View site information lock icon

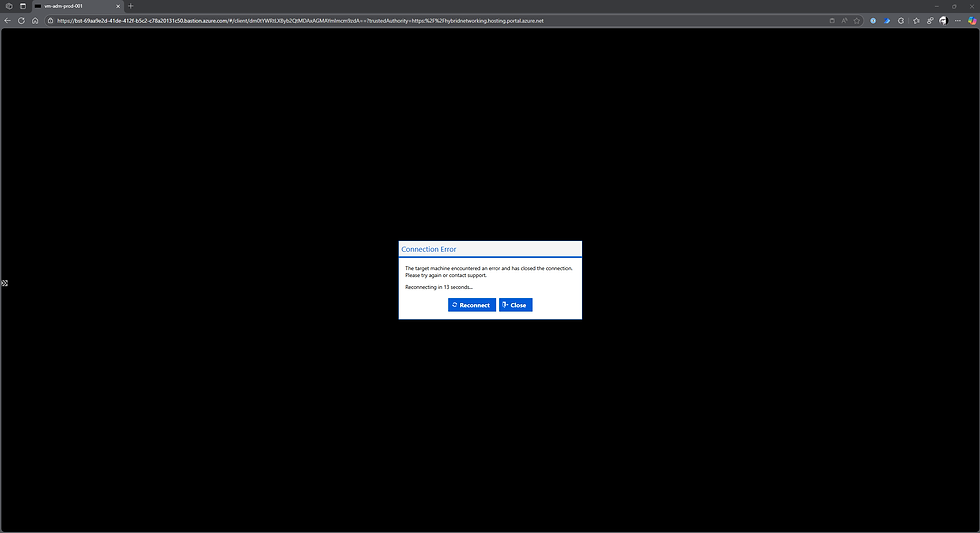tap(51, 21)
